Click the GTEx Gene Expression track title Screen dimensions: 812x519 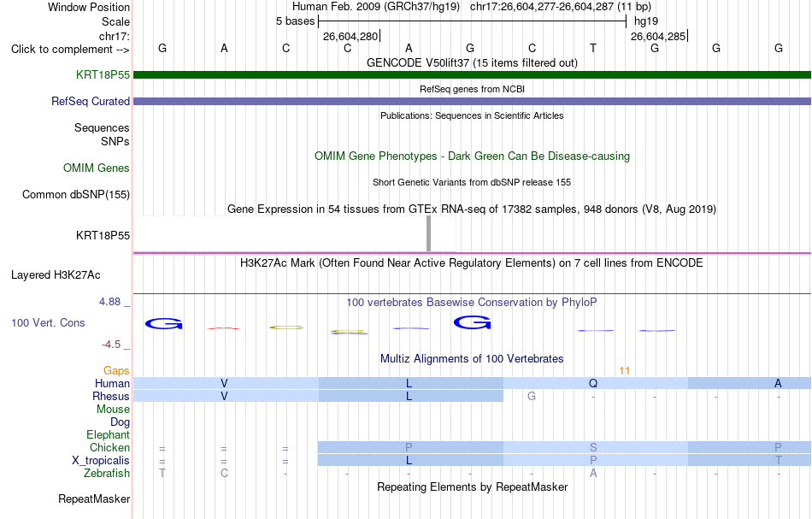tap(472, 209)
